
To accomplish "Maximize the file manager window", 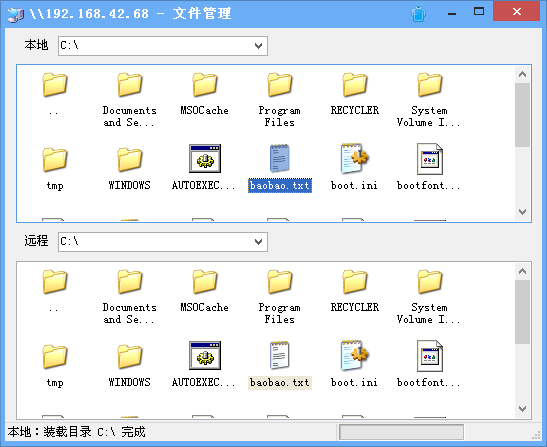I will point(479,12).
